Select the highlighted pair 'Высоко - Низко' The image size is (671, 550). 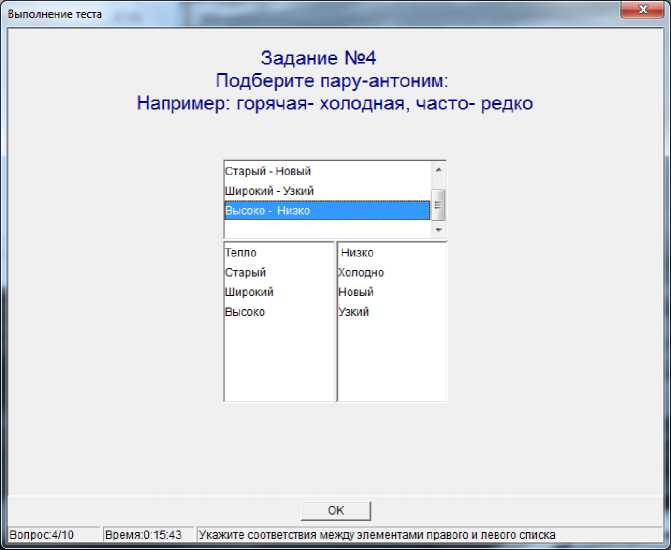[x=327, y=211]
